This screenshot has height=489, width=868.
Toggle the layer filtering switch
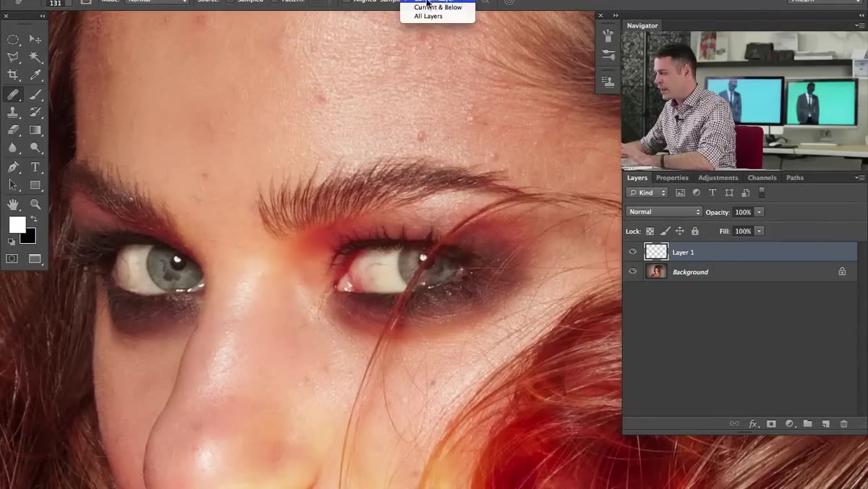(x=762, y=192)
